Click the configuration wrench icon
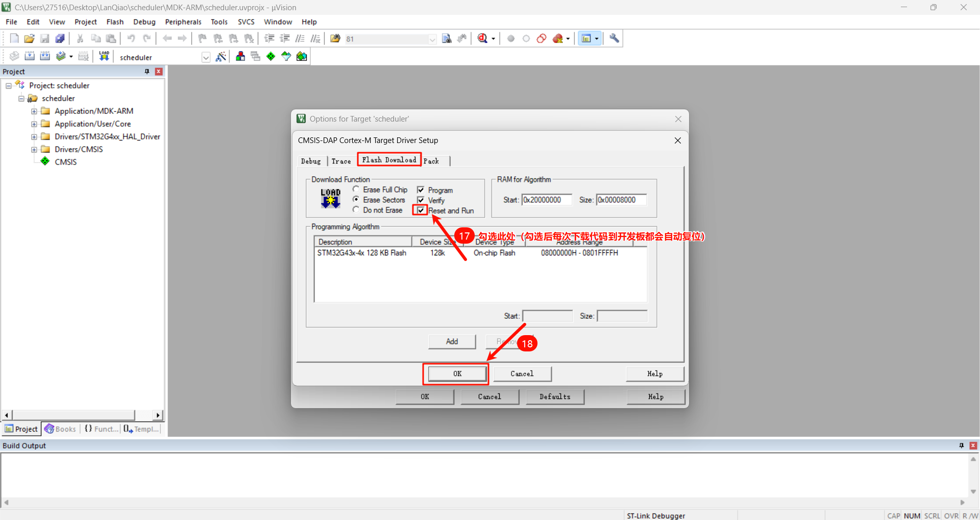This screenshot has width=980, height=520. 615,39
